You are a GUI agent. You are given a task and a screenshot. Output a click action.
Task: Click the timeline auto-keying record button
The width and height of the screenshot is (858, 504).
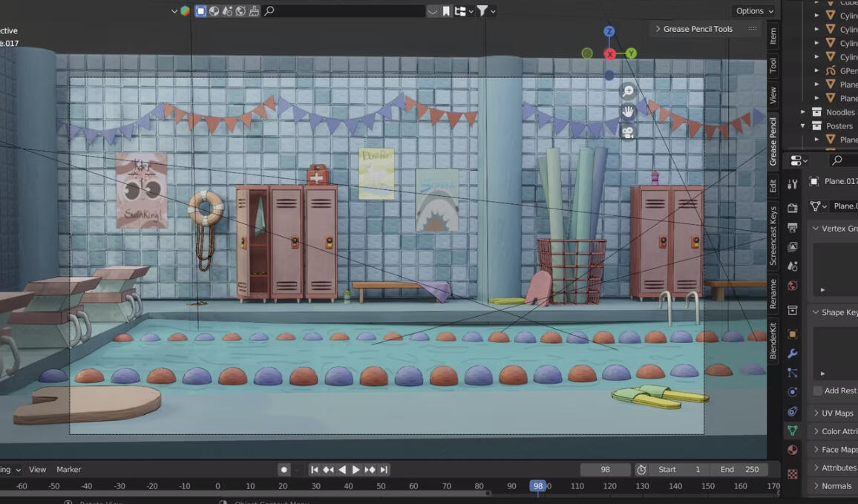click(284, 470)
